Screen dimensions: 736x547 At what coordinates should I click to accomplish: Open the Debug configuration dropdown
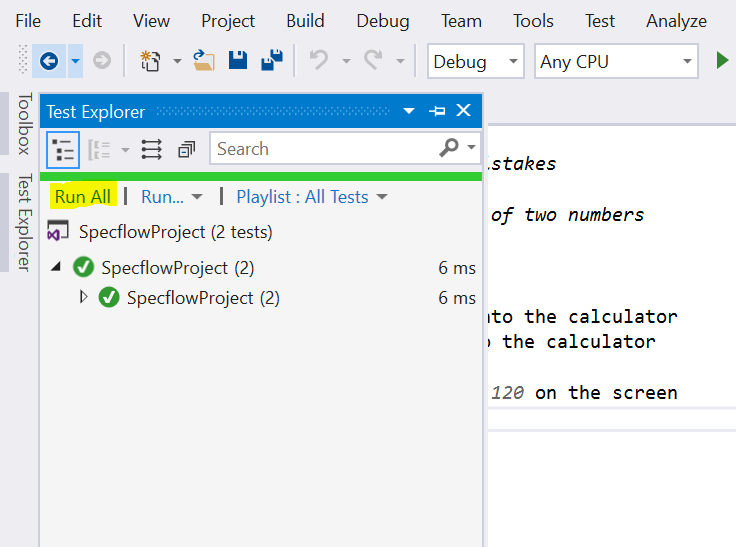point(475,62)
